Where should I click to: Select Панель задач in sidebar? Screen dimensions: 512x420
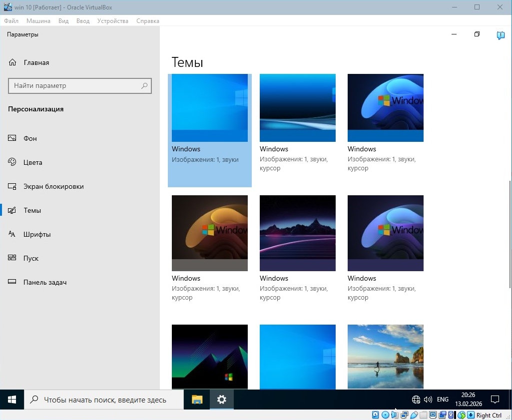pos(45,282)
